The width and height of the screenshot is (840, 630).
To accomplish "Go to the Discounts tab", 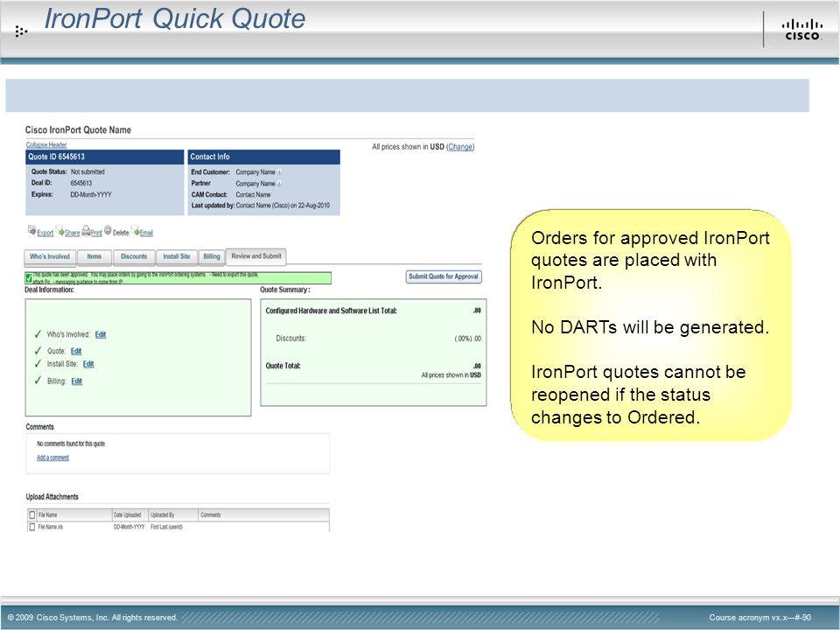I will pos(134,257).
